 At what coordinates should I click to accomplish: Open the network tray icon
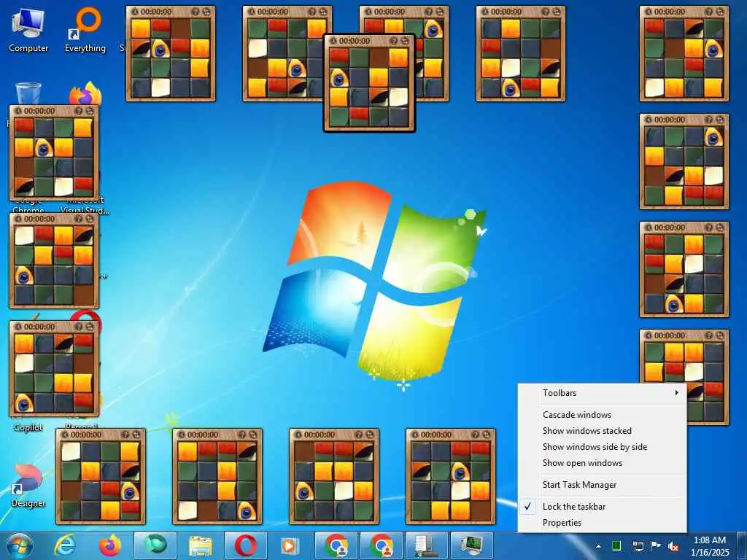(x=638, y=546)
